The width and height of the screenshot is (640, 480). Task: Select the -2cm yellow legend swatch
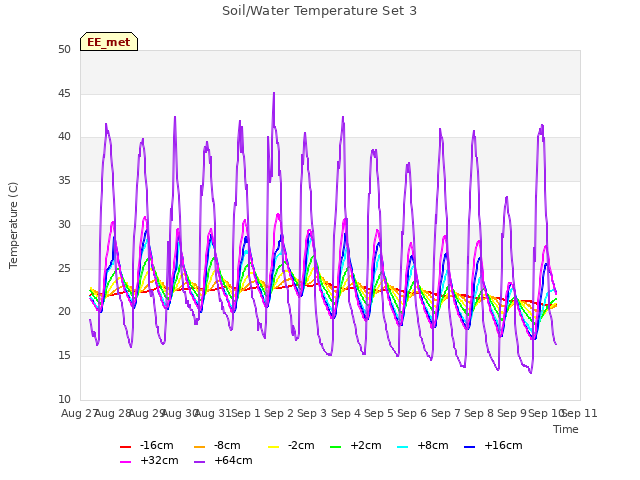273,447
